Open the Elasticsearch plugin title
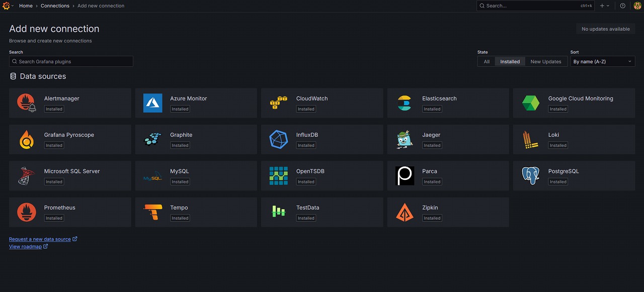This screenshot has height=292, width=644. [440, 99]
